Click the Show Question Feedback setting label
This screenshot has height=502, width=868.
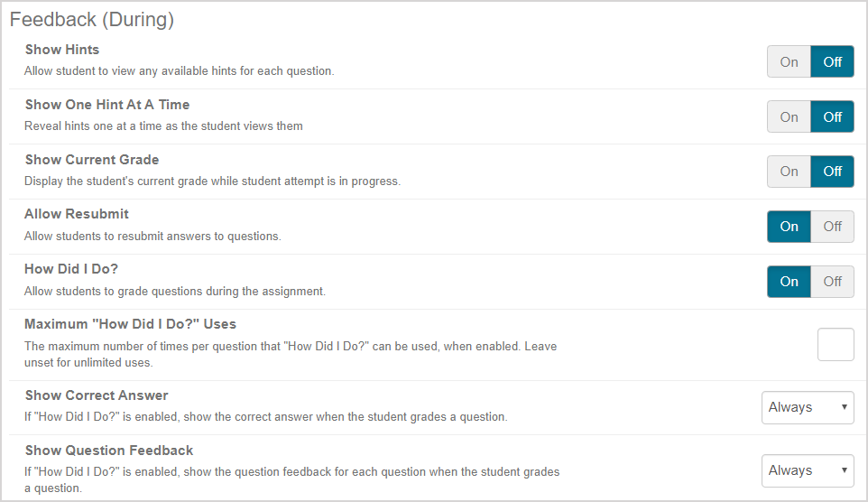coord(109,451)
